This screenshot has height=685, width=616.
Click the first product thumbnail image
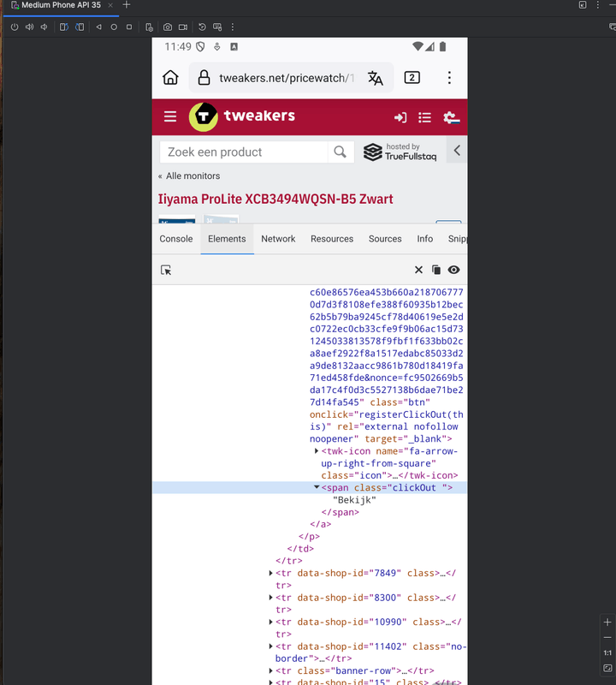[x=177, y=219]
